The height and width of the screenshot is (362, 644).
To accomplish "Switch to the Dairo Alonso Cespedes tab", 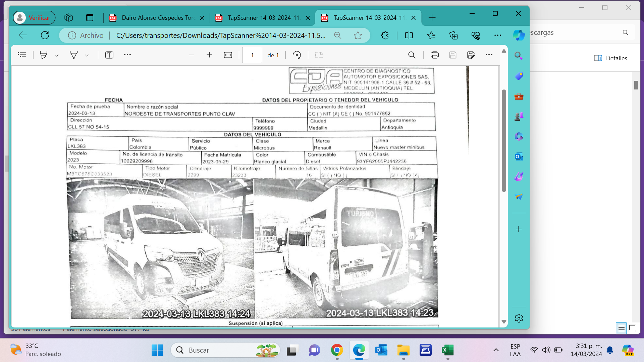I will [157, 18].
